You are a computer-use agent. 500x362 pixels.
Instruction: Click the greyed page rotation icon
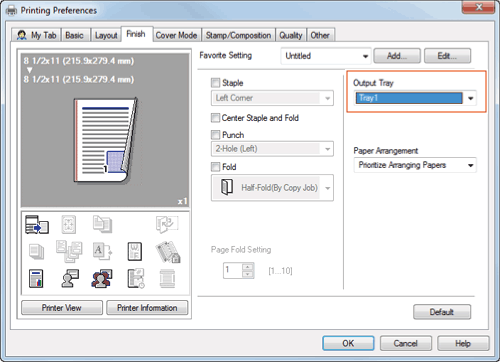[x=167, y=224]
